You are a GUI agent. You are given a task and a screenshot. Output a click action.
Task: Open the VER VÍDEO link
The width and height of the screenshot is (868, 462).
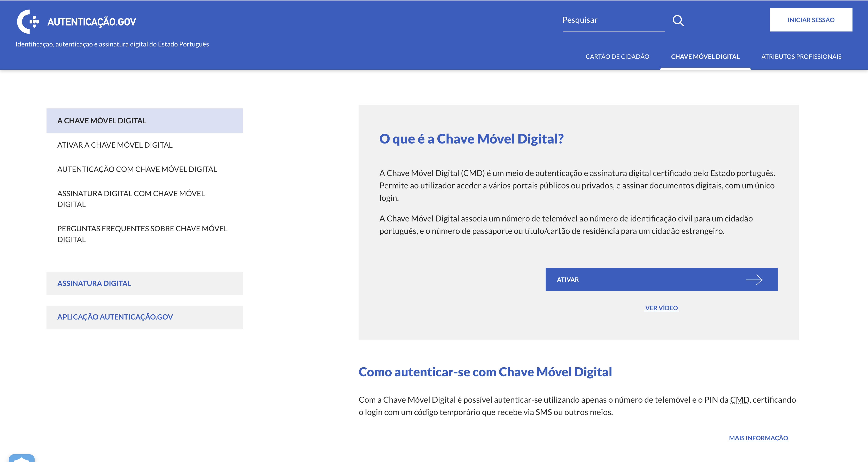tap(661, 307)
